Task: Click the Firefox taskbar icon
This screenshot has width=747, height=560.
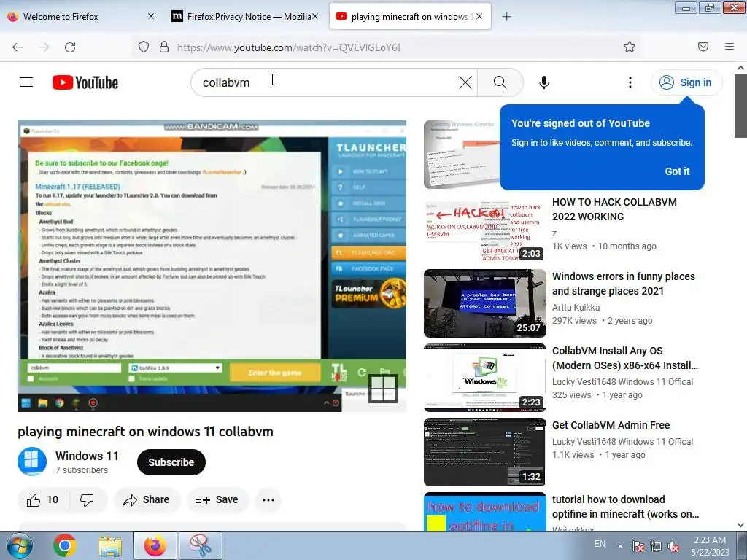Action: [x=155, y=545]
